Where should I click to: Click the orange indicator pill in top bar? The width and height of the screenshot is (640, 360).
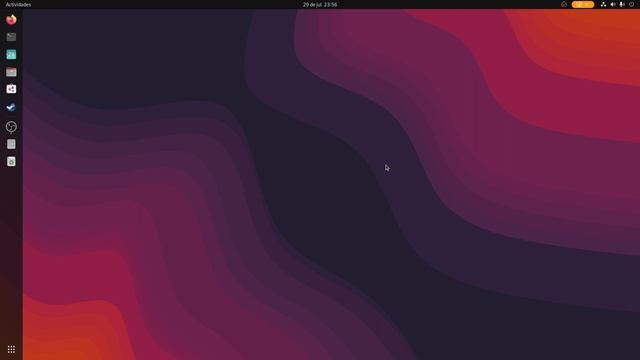pyautogui.click(x=583, y=4)
